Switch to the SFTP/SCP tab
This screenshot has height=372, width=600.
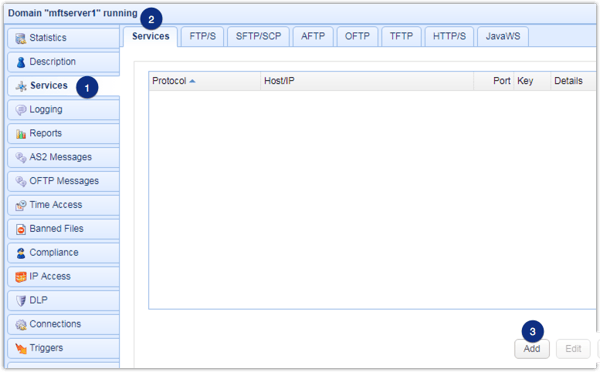point(258,36)
